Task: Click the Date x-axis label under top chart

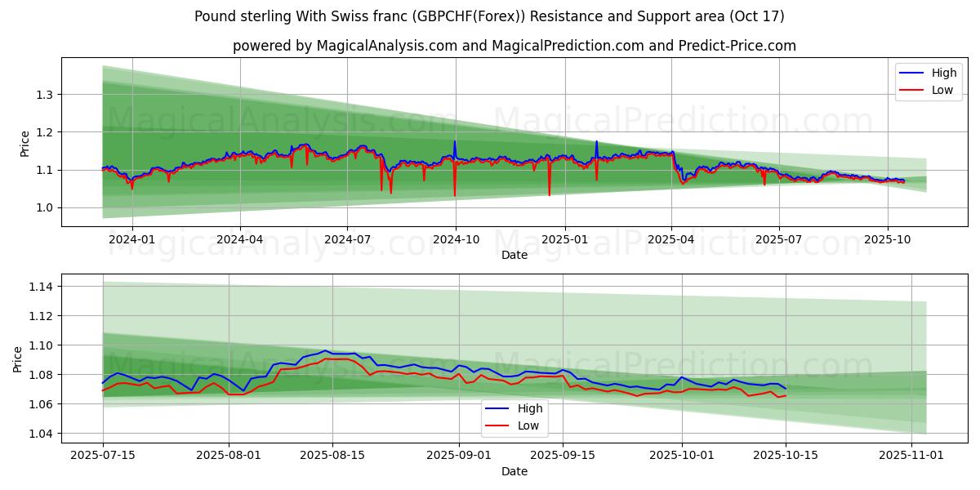Action: pos(514,255)
